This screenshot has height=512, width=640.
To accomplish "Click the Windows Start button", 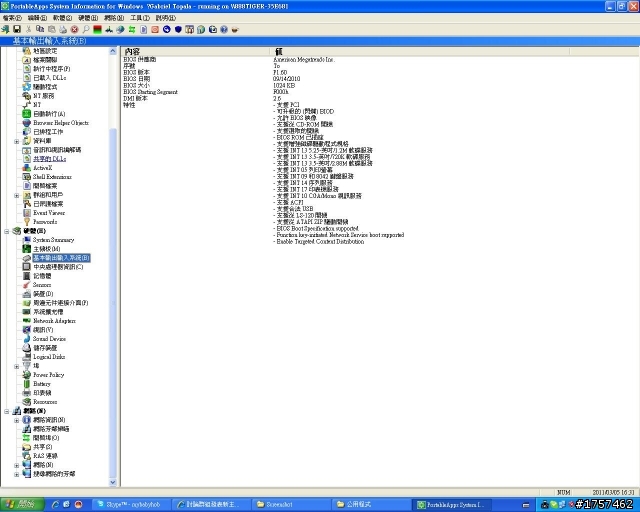I will [22, 504].
